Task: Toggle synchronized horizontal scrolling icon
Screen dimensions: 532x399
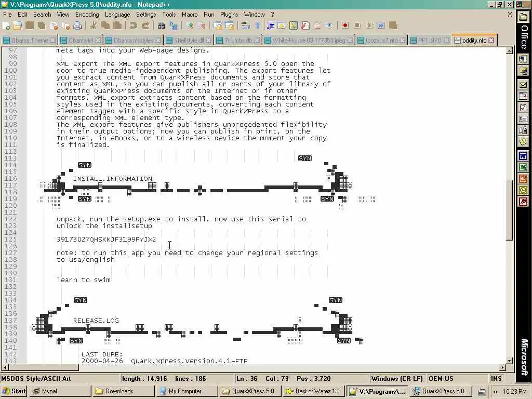Action: tap(229, 26)
